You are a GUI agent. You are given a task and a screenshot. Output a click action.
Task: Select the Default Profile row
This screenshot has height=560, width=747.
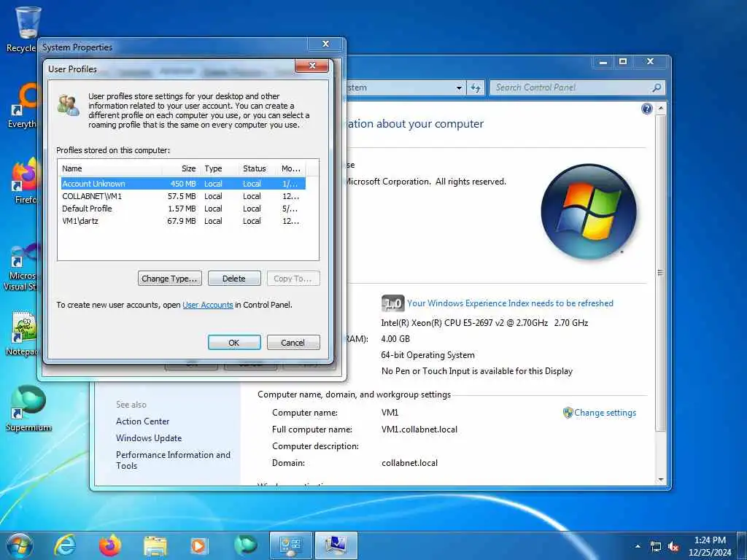point(183,209)
